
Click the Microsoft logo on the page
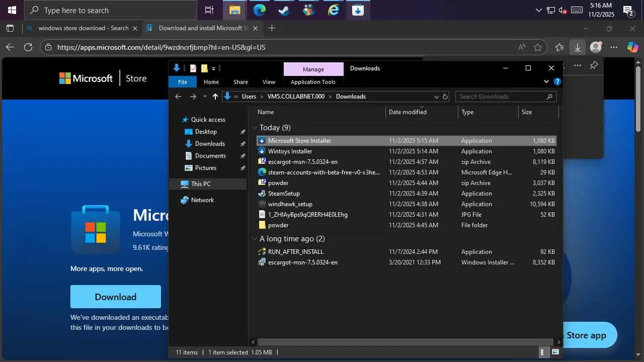(x=86, y=78)
